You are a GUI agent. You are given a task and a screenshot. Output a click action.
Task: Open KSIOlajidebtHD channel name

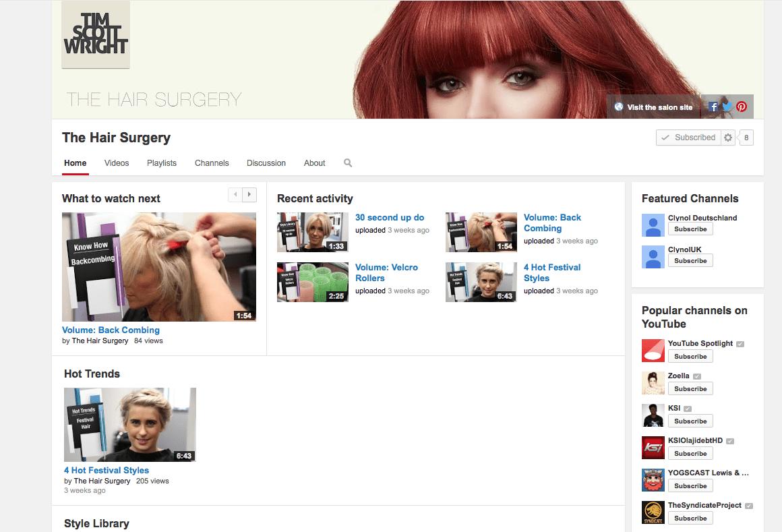click(x=695, y=441)
